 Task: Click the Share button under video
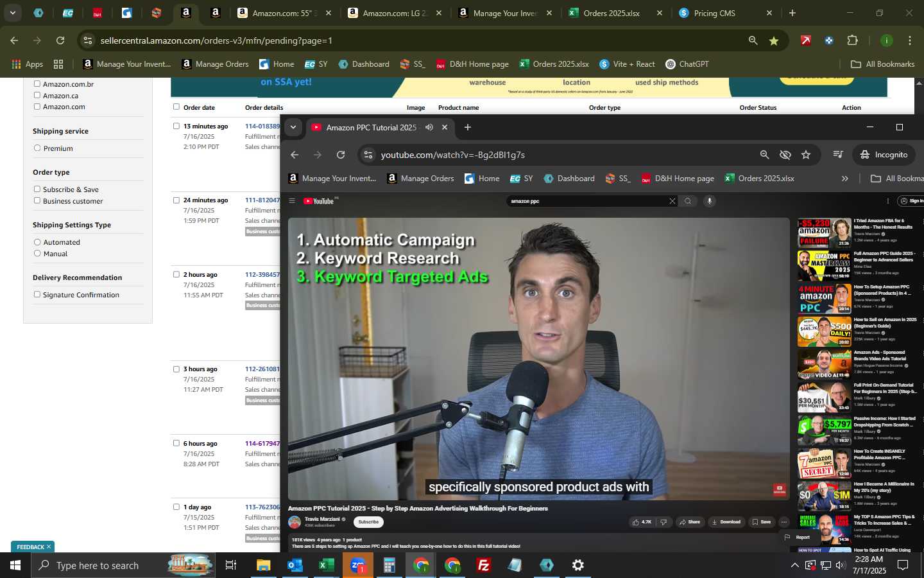pyautogui.click(x=689, y=522)
